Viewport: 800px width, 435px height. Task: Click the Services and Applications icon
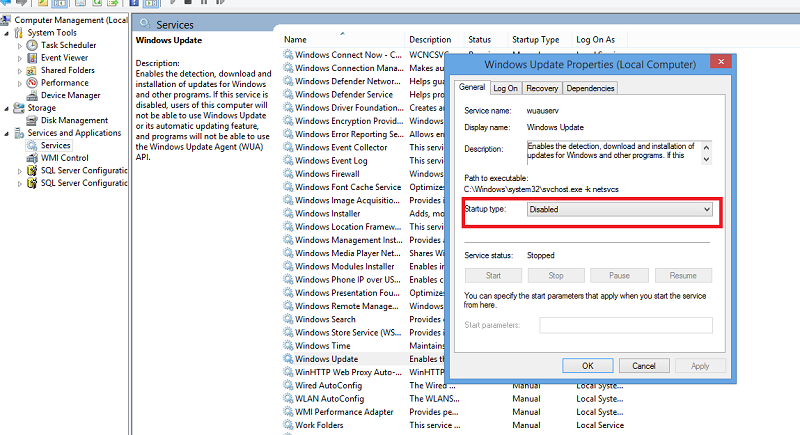[x=19, y=133]
